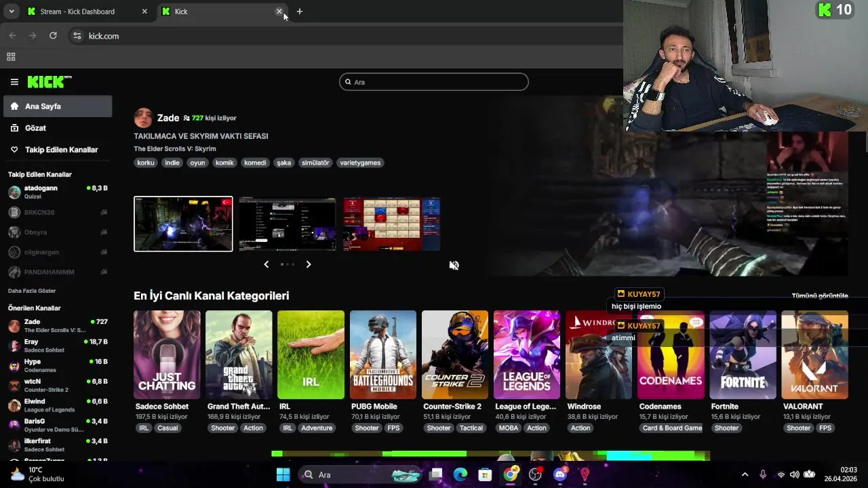Open the Windows Start menu
Image resolution: width=868 pixels, height=488 pixels.
pos(283,474)
